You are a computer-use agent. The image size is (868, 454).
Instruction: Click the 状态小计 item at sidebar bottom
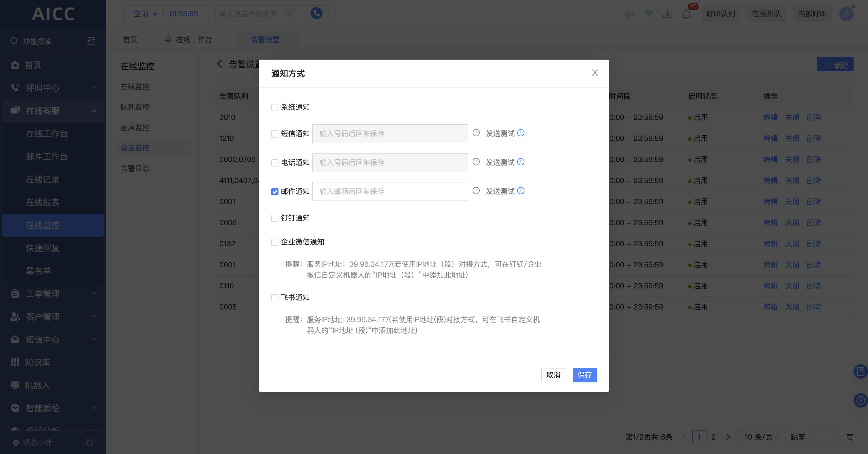(x=32, y=442)
